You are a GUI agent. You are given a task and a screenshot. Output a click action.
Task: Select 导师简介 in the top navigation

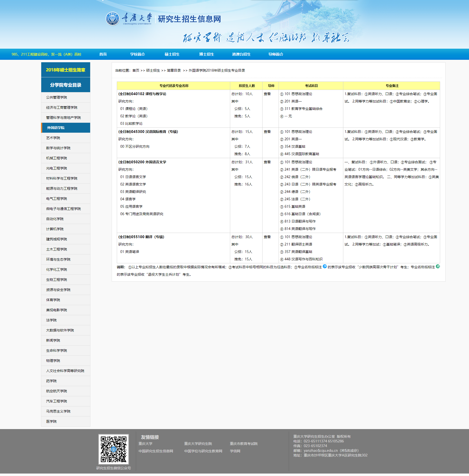pos(276,54)
